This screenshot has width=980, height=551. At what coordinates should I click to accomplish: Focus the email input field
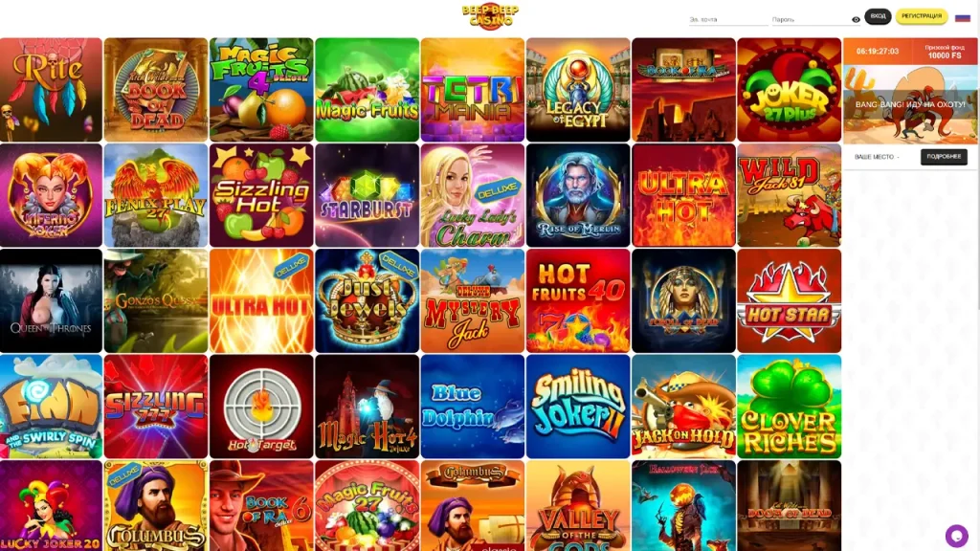728,20
